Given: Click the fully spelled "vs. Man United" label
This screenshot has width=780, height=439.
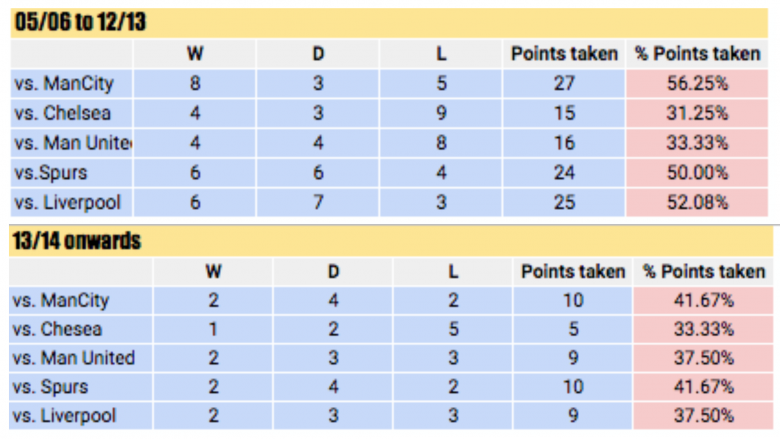Looking at the screenshot, I should 75,358.
